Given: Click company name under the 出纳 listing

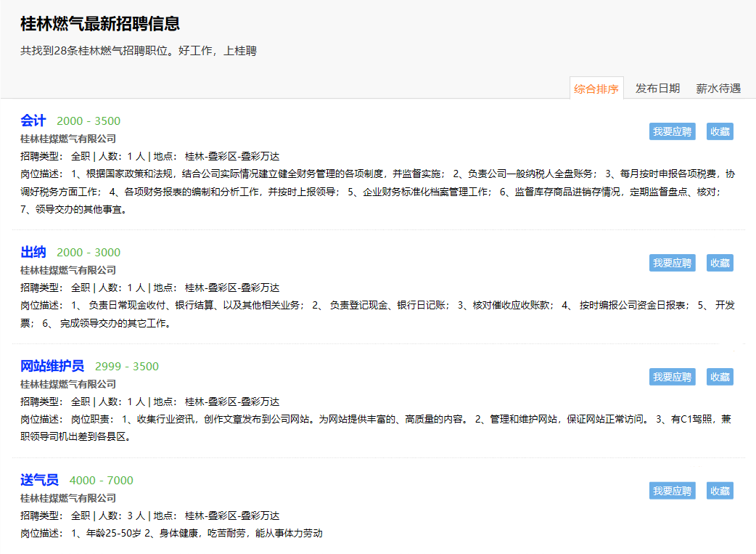Looking at the screenshot, I should tap(68, 270).
